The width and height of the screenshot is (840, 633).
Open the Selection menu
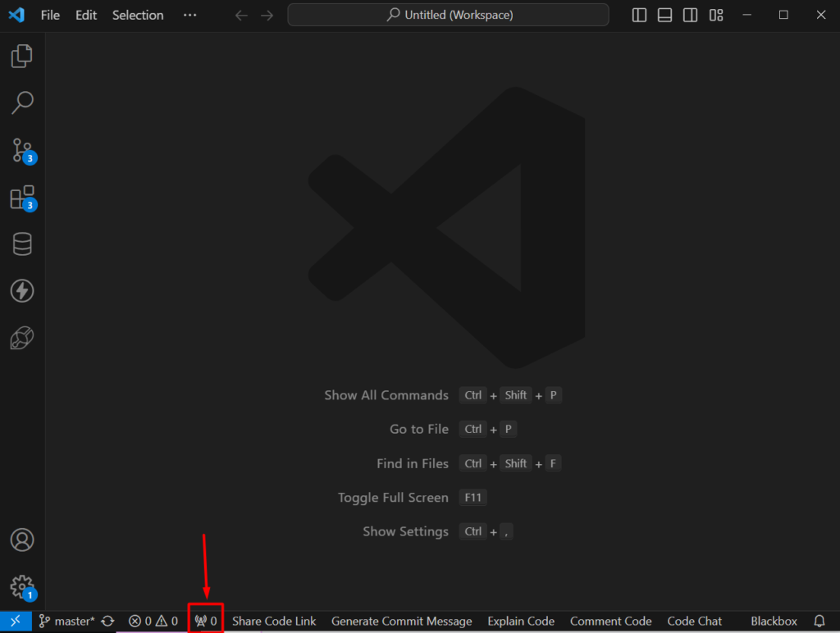138,15
